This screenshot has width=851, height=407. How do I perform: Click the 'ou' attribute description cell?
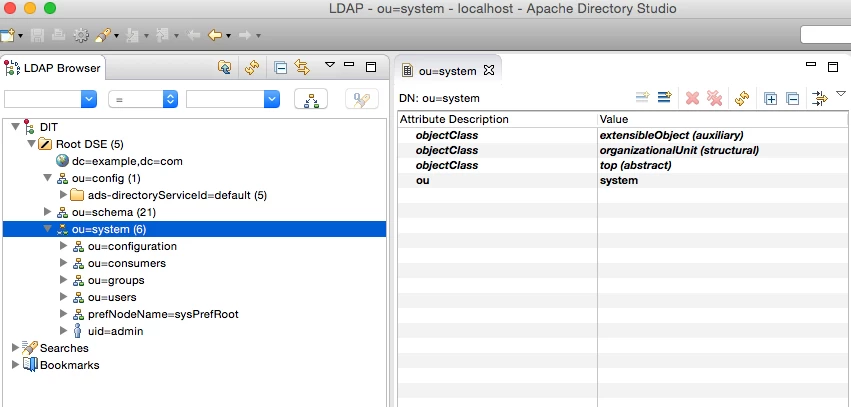[x=498, y=180]
